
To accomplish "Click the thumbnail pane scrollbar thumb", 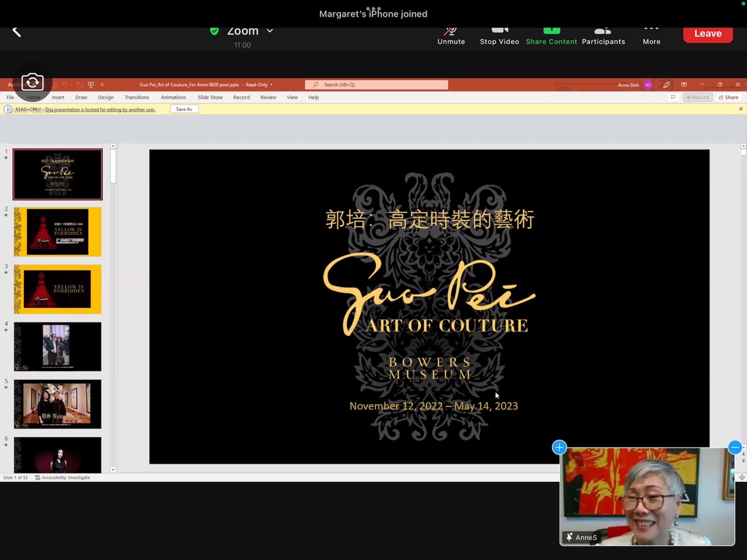I will (x=113, y=166).
